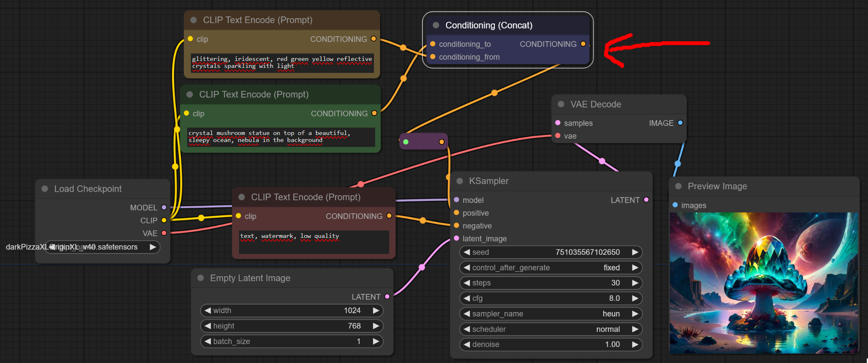This screenshot has height=363, width=868.
Task: Click the conditioning_from input port
Action: (432, 57)
